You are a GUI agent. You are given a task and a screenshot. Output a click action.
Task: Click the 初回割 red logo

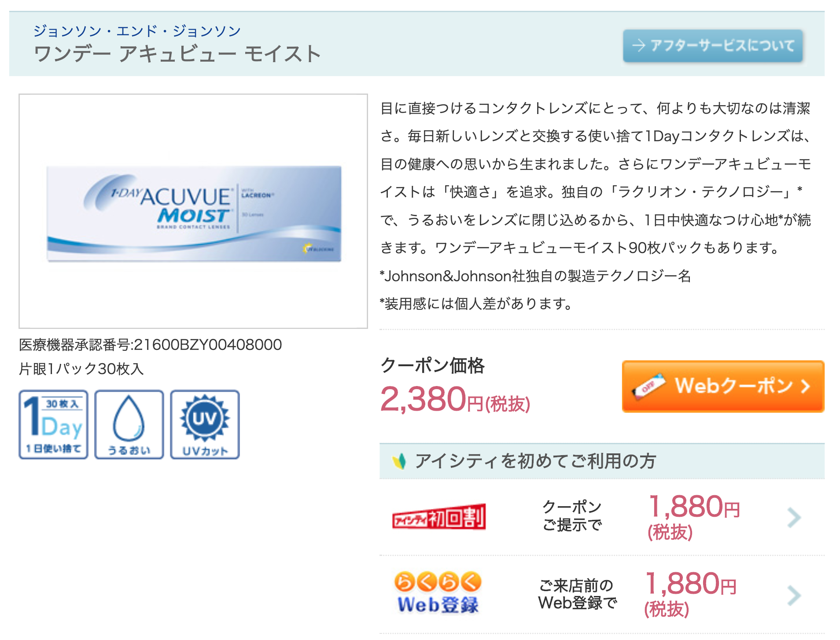(439, 517)
